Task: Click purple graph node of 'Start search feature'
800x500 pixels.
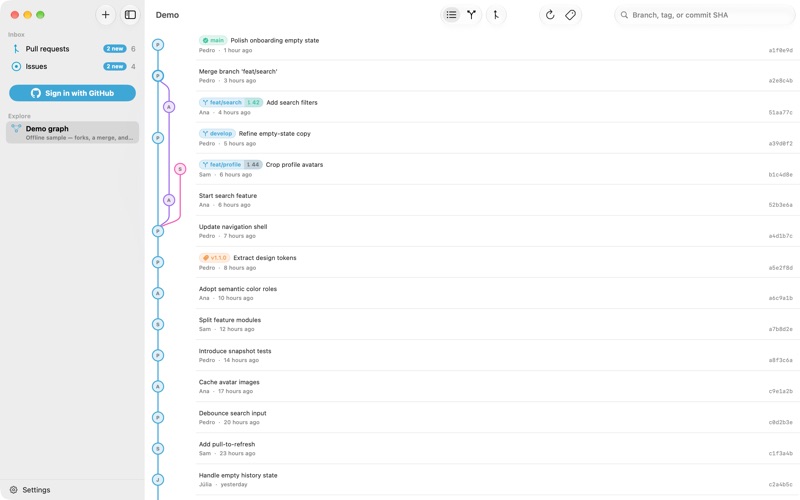Action: pyautogui.click(x=169, y=200)
